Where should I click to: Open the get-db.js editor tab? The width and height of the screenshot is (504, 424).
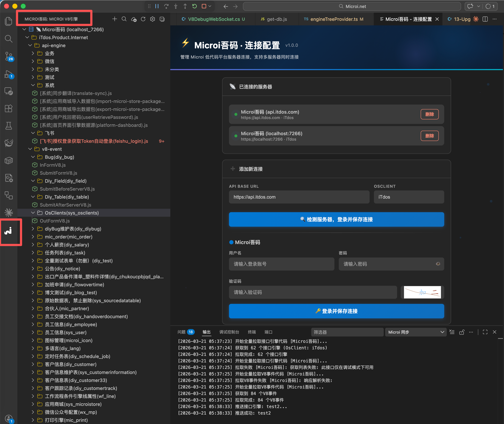pyautogui.click(x=277, y=19)
